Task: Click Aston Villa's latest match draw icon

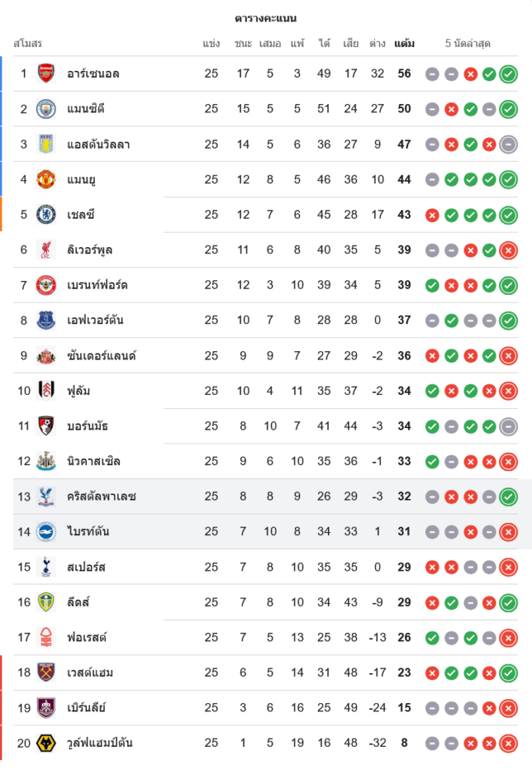Action: pos(507,144)
